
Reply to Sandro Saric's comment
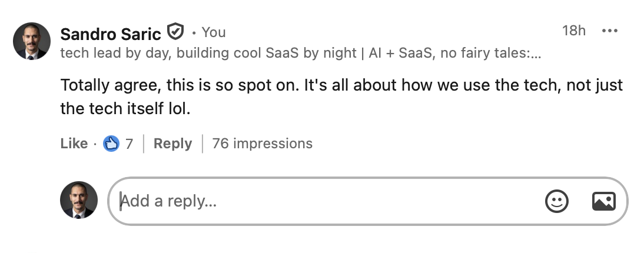point(172,143)
